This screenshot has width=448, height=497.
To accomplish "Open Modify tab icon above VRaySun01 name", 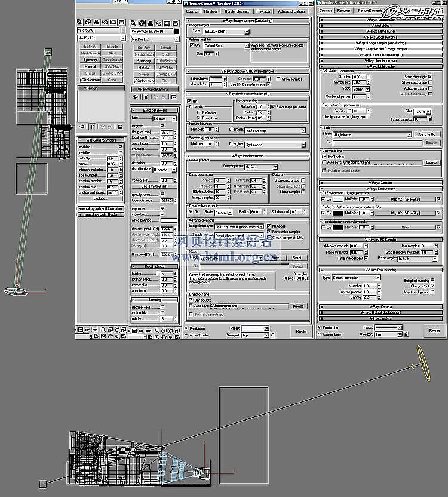I will pos(88,22).
